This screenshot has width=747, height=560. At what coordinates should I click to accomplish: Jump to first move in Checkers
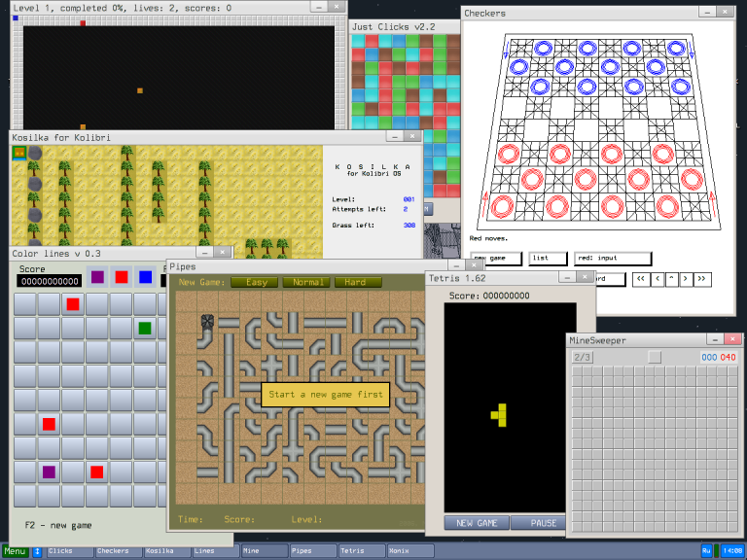click(x=641, y=279)
